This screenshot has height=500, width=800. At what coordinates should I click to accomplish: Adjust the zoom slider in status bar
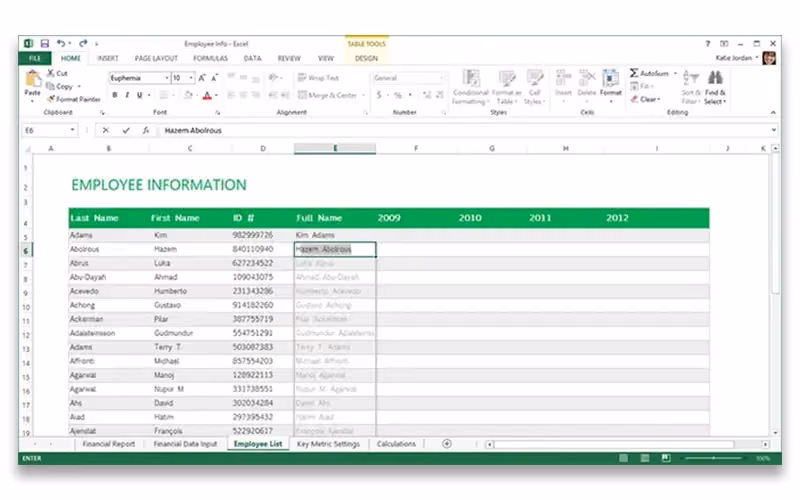[714, 458]
